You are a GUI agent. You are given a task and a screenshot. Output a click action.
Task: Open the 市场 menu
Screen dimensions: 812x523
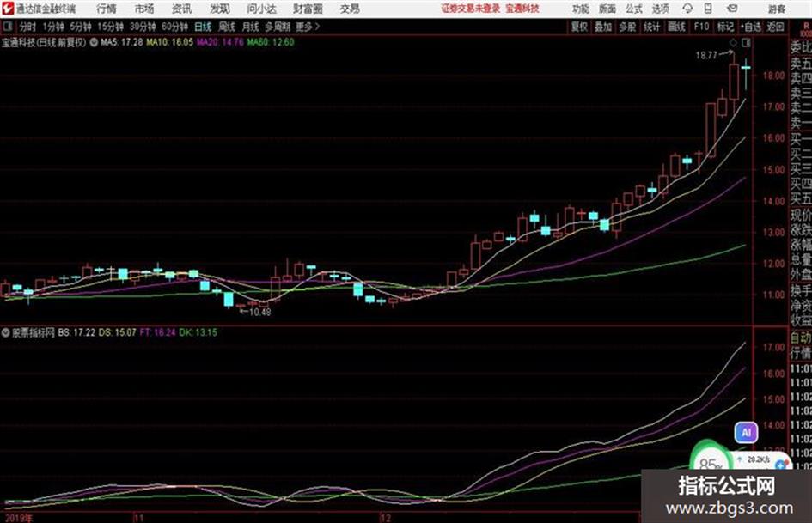[x=144, y=9]
